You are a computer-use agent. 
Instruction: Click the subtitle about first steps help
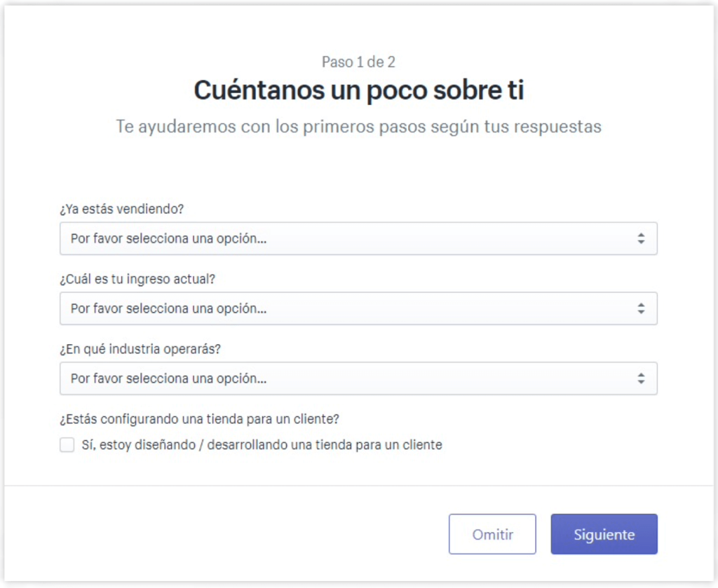[x=358, y=127]
